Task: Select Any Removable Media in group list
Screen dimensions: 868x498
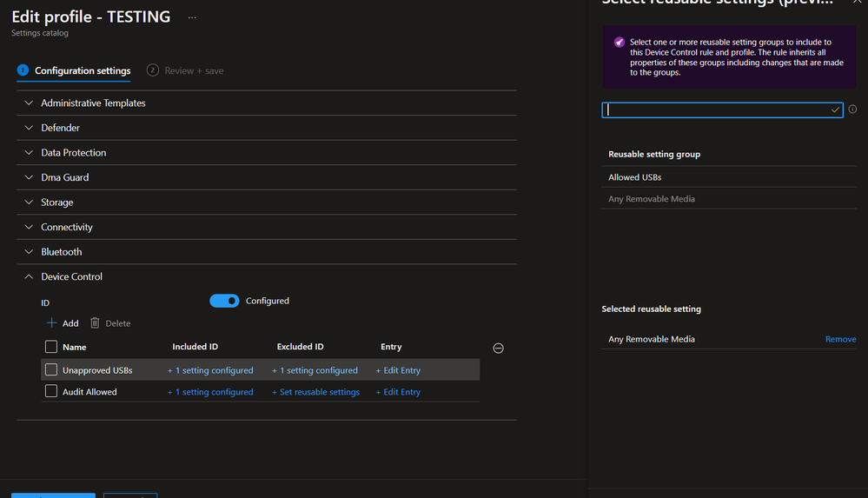Action: [x=729, y=199]
